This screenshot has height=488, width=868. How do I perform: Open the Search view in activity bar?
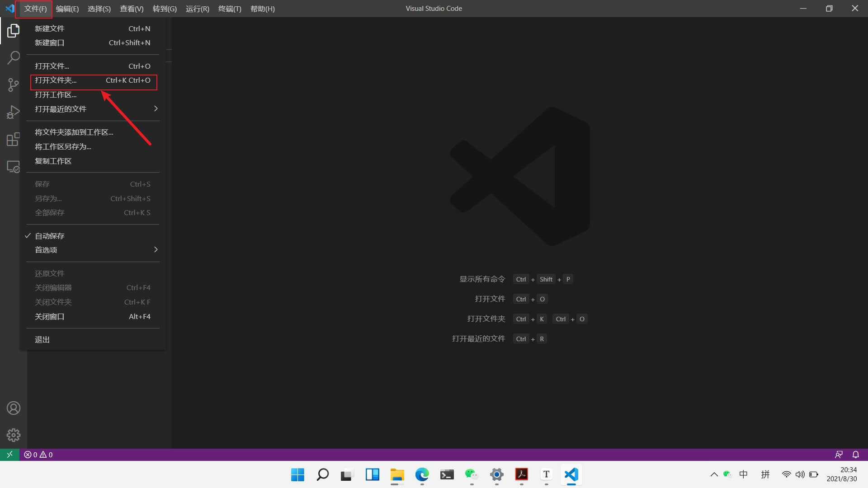13,57
